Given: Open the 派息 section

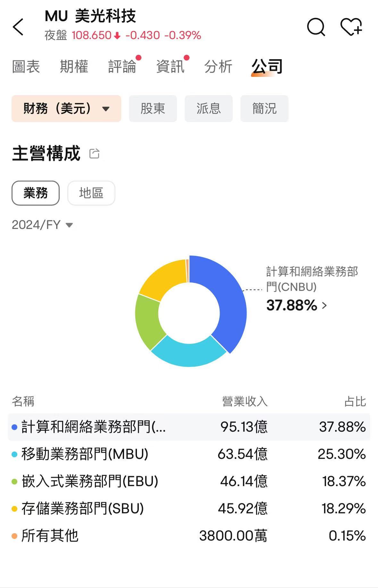Looking at the screenshot, I should (x=208, y=109).
